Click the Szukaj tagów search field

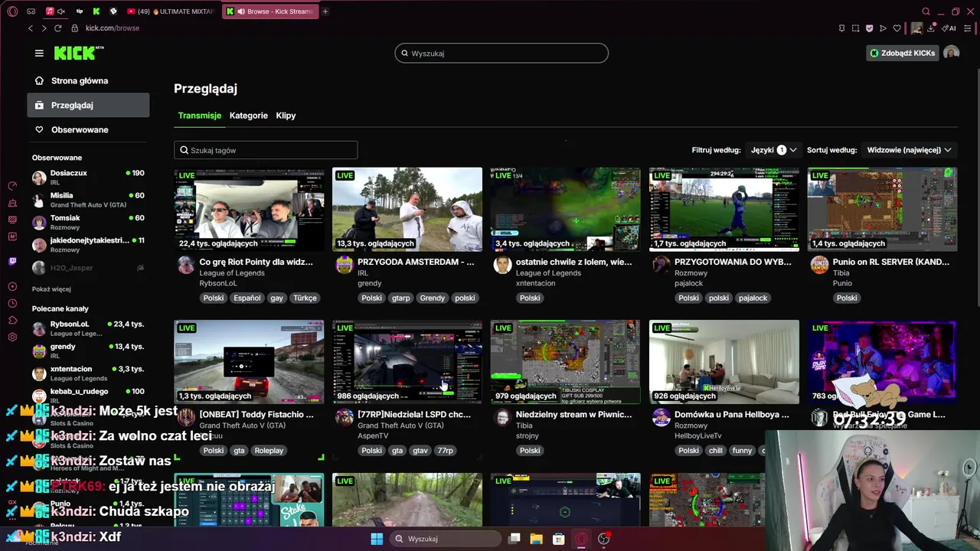[266, 150]
